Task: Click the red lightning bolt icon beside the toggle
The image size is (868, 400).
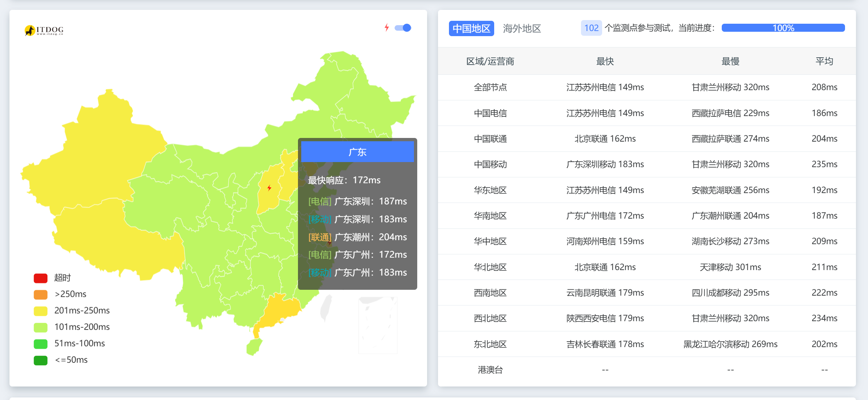Action: click(x=387, y=28)
